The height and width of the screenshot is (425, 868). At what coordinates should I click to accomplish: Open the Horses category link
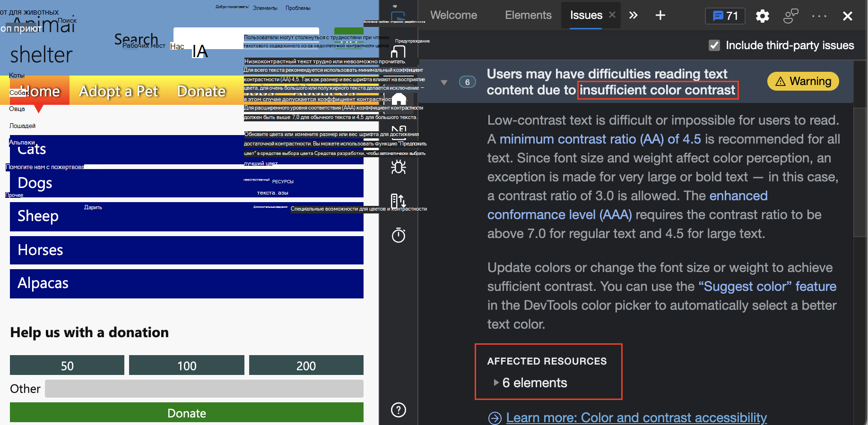(x=187, y=250)
